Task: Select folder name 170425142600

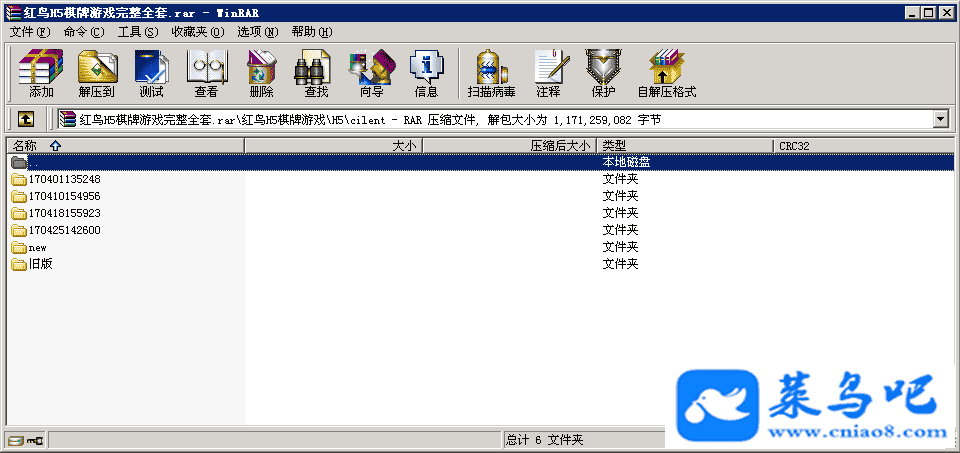Action: point(64,230)
